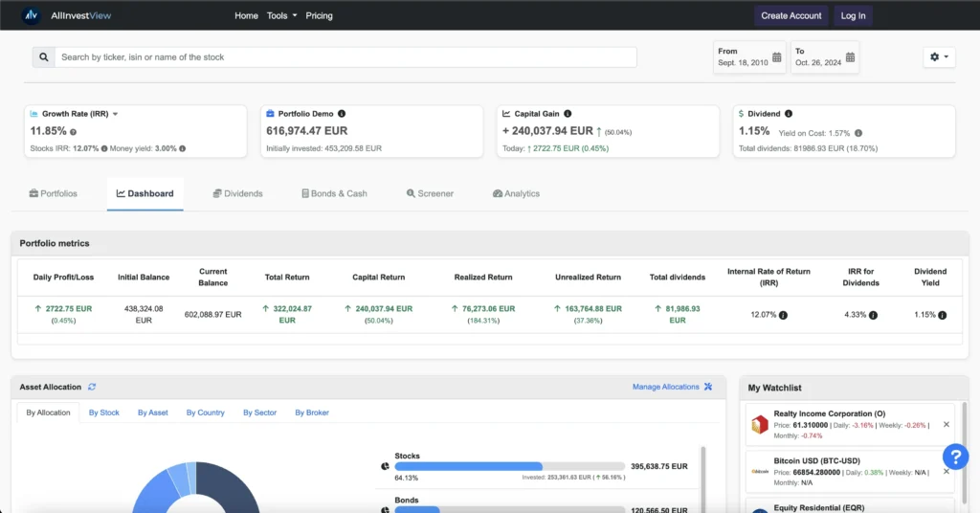Click the Manage Allocations tools icon
This screenshot has height=513, width=980.
(x=708, y=387)
